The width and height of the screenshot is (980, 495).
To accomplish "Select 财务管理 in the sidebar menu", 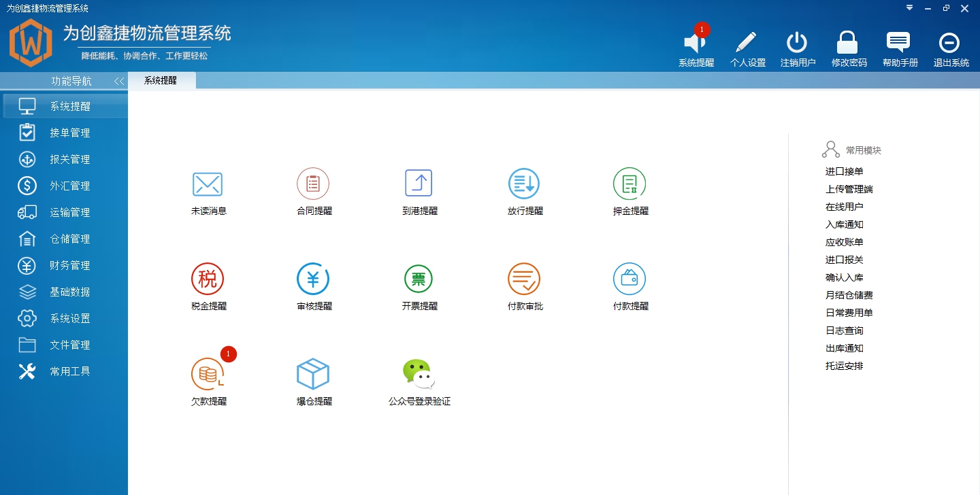I will coord(65,265).
